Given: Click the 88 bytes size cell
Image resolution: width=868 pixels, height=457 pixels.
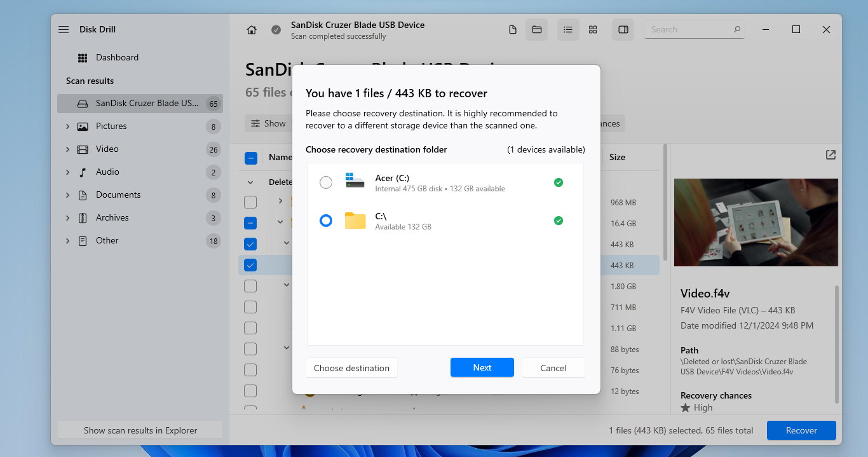Looking at the screenshot, I should 625,349.
